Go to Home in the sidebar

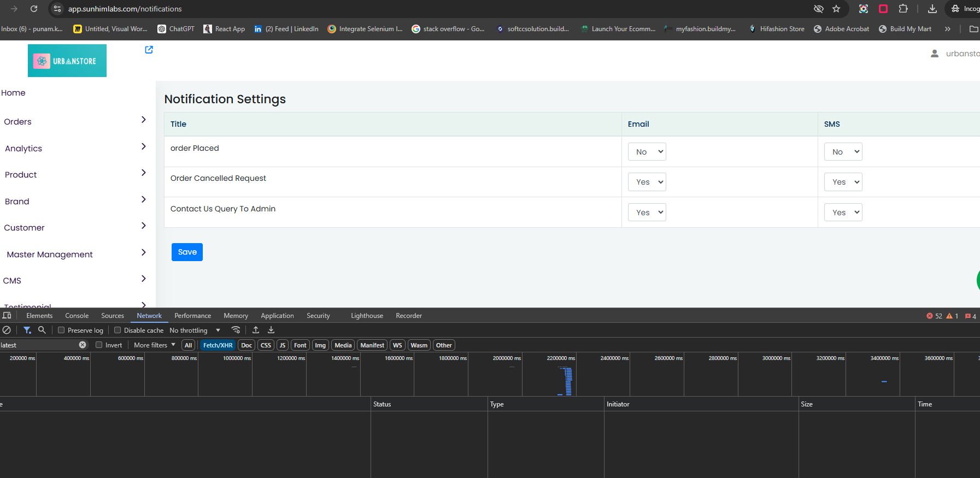(13, 93)
